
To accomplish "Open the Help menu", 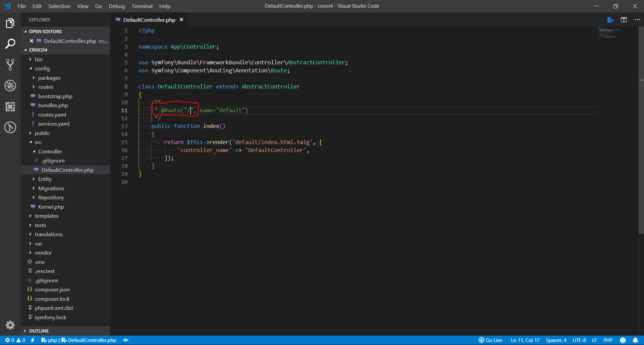I will point(165,6).
